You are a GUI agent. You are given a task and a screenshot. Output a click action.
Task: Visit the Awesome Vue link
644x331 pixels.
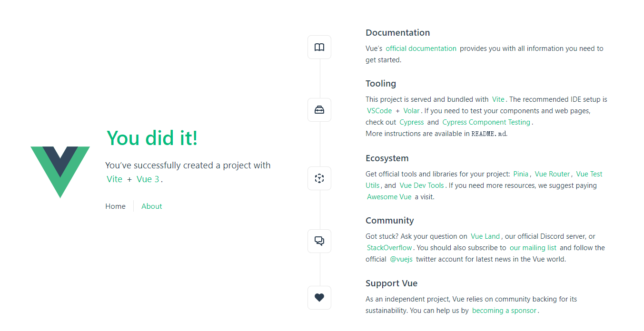pyautogui.click(x=389, y=197)
